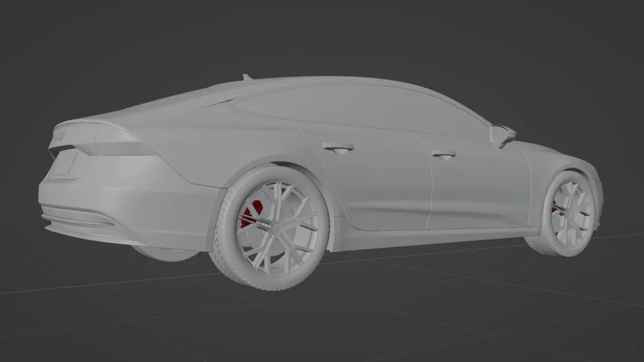Click the red brake caliper behind rear wheel
The image size is (644, 362).
click(x=251, y=213)
